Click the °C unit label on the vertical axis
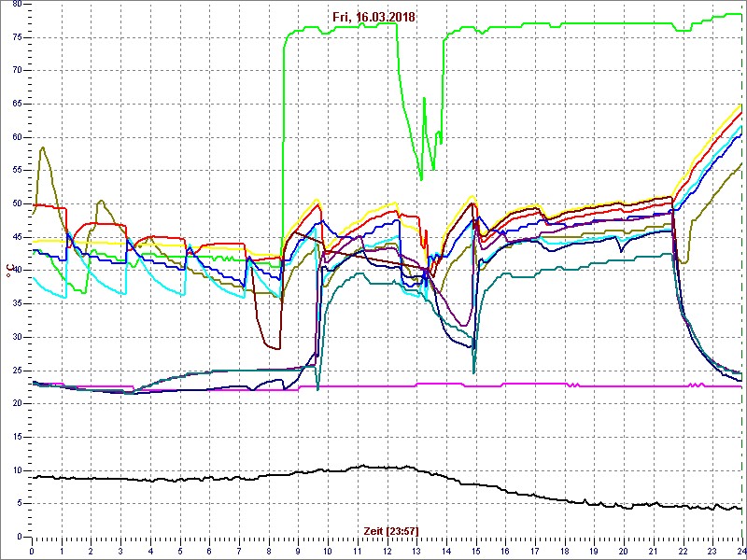 pyautogui.click(x=8, y=270)
